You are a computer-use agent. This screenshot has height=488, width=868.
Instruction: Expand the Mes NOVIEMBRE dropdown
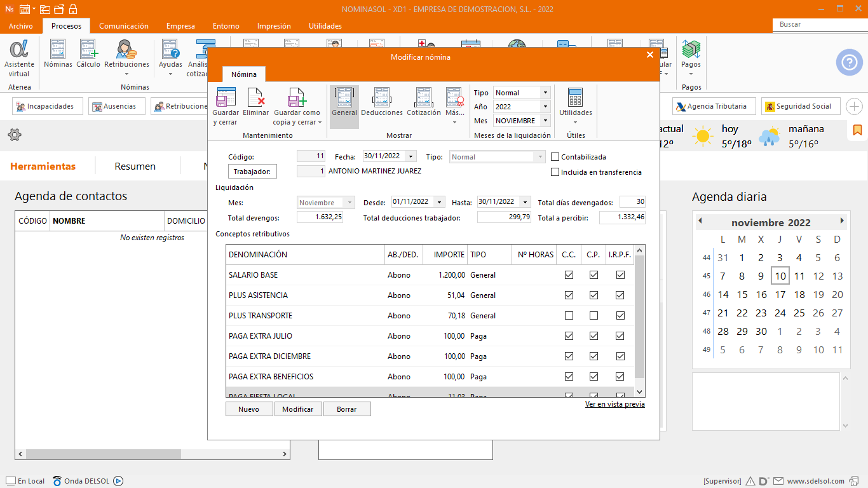(545, 121)
